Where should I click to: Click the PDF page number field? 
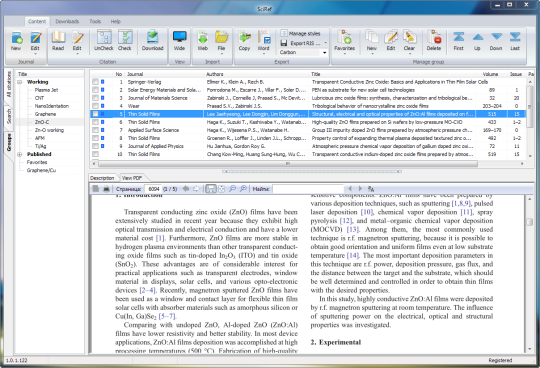153,189
